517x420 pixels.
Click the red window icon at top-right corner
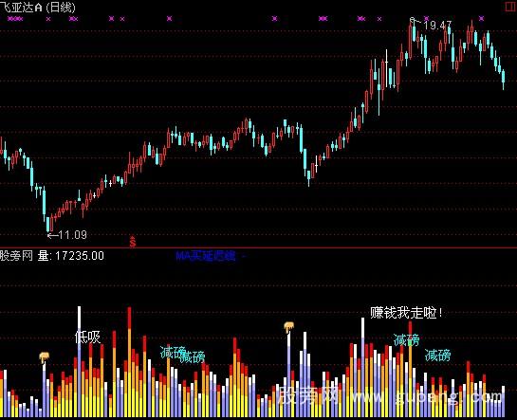pyautogui.click(x=511, y=7)
